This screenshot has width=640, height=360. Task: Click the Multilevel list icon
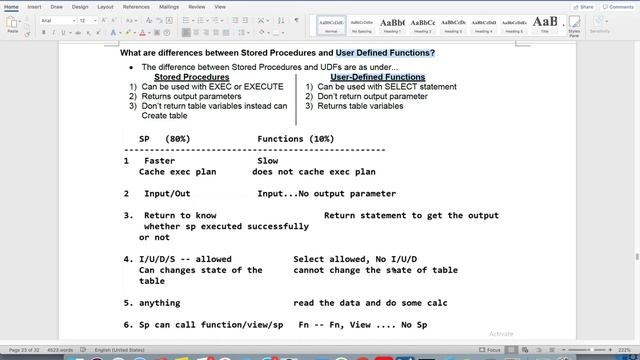point(216,20)
